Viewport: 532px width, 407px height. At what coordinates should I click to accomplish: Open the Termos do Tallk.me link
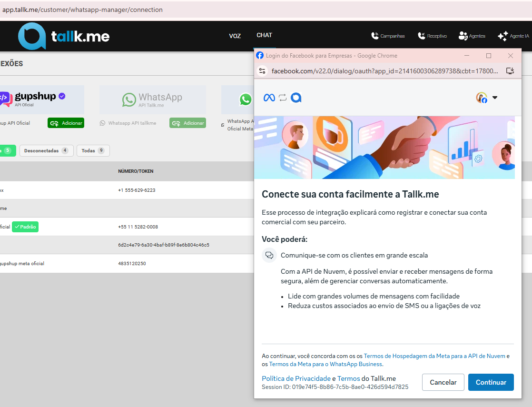(348, 378)
